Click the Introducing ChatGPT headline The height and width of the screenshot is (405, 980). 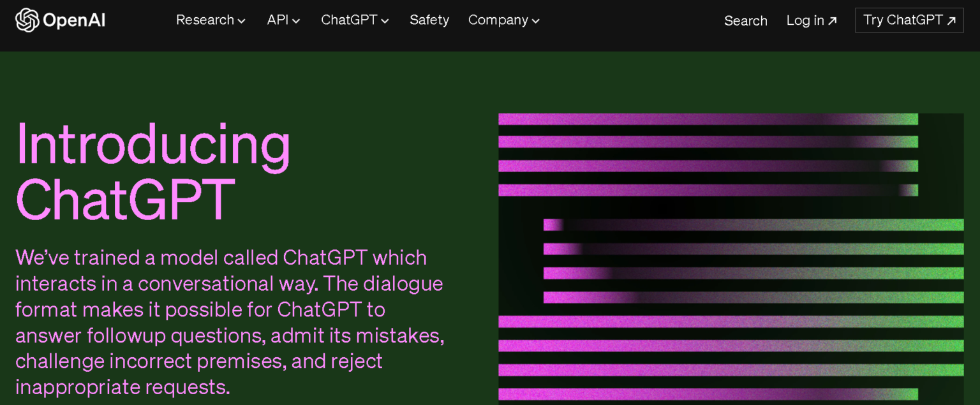pyautogui.click(x=153, y=171)
